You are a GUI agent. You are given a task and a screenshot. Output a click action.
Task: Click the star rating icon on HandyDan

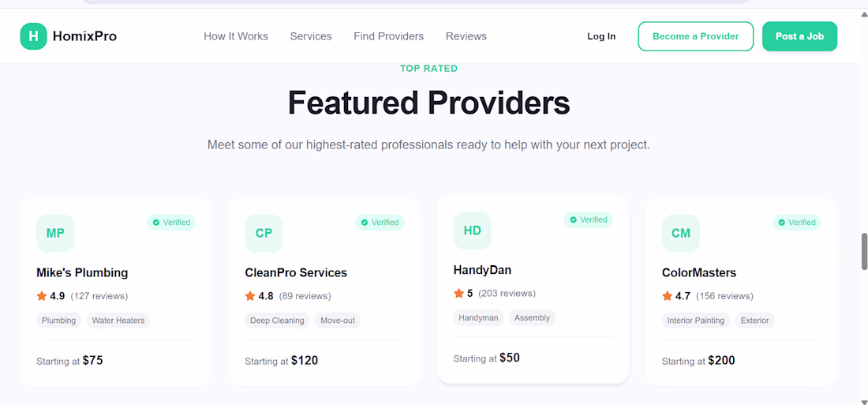458,294
